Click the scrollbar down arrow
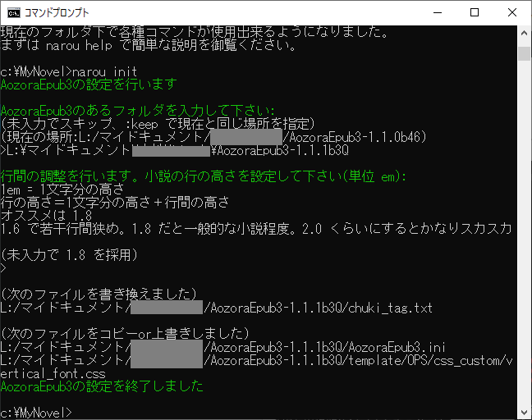 [x=524, y=412]
